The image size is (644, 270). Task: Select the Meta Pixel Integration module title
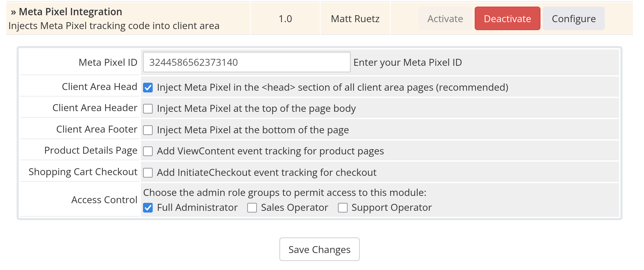click(x=70, y=12)
